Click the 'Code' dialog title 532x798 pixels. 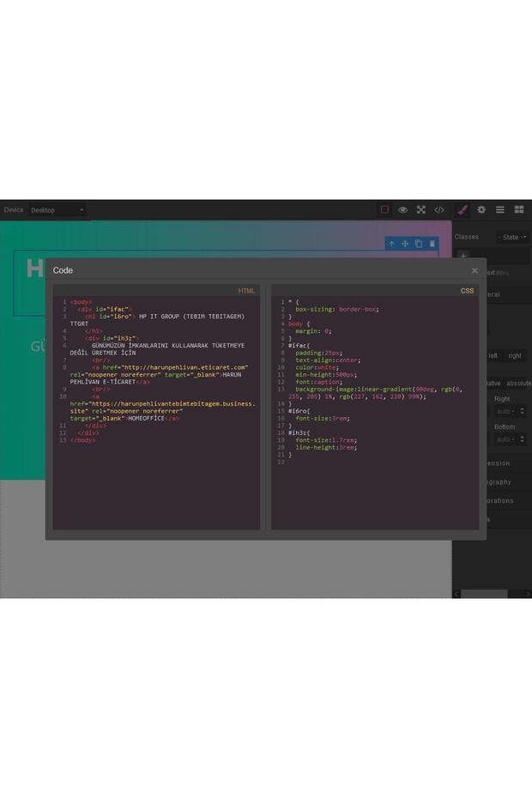tap(63, 271)
